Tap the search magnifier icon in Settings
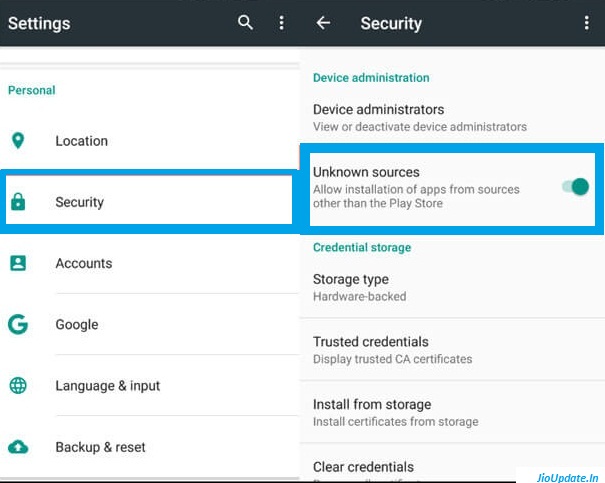Viewport: 605px width, 483px height. point(245,23)
